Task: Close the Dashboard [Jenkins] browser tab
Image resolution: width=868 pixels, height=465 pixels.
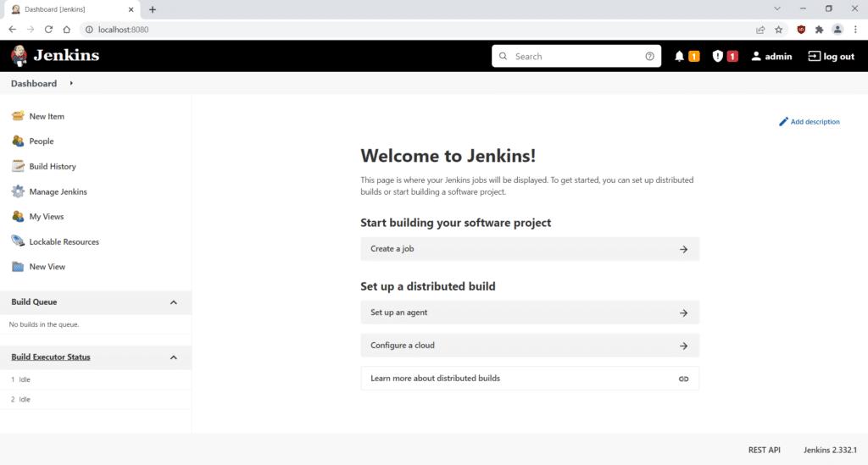Action: point(131,9)
